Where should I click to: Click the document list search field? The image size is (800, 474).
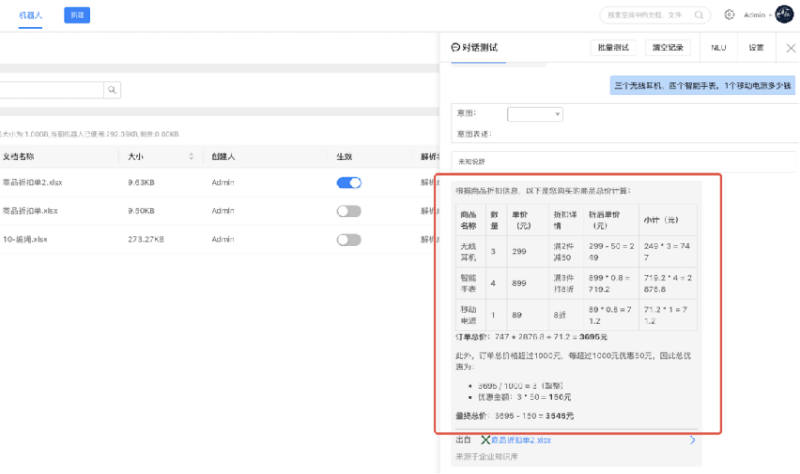coord(51,90)
